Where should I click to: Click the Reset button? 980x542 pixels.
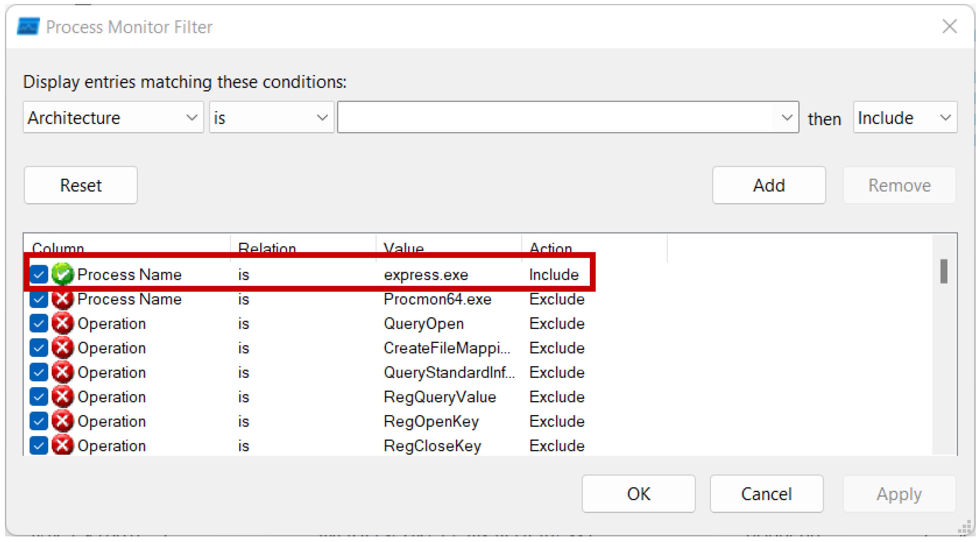point(81,185)
